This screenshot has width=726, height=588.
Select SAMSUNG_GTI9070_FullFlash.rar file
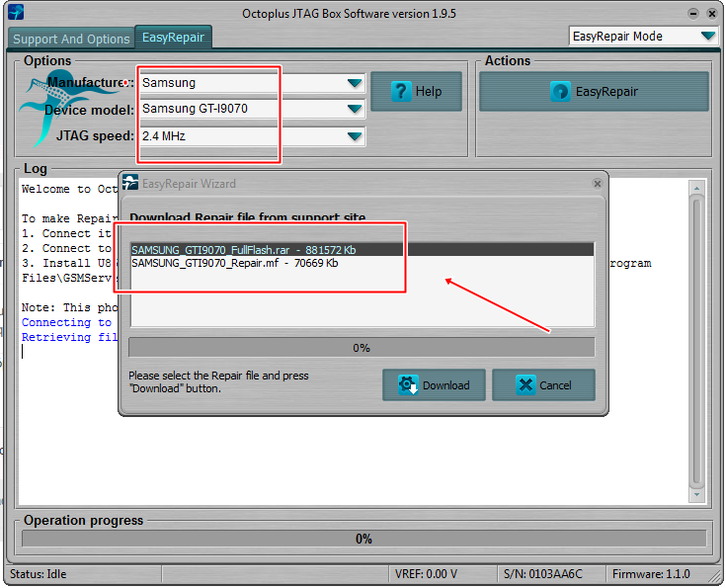(x=363, y=250)
